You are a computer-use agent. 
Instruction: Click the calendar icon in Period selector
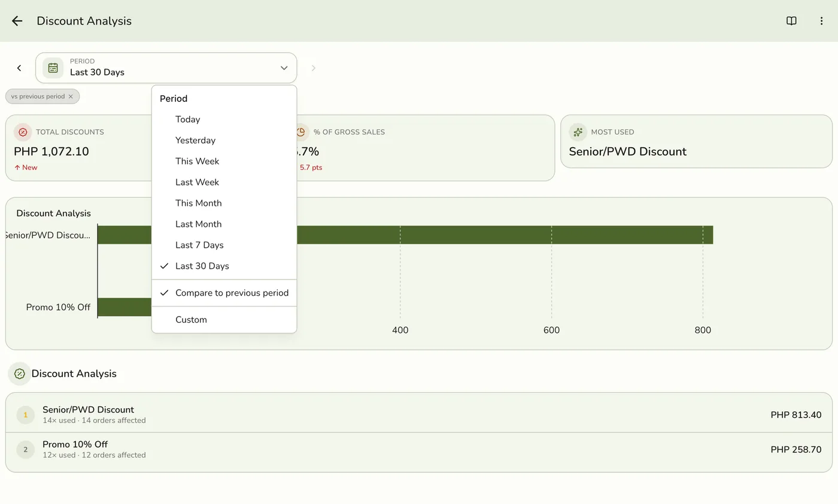click(x=53, y=68)
